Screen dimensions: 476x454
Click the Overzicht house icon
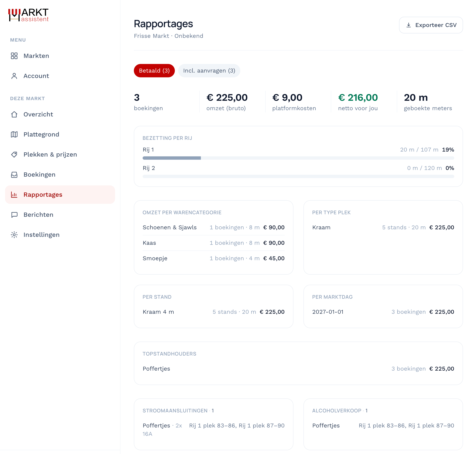(x=14, y=115)
